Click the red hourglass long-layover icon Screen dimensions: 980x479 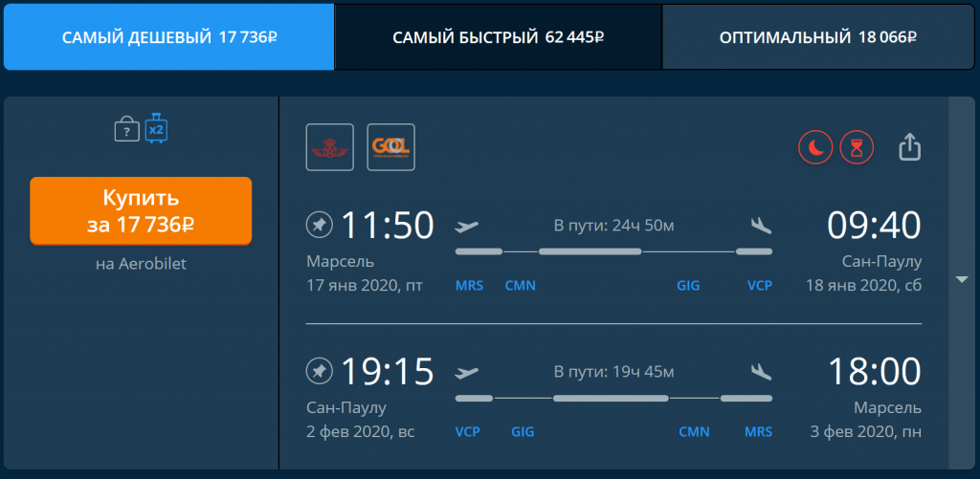tap(857, 147)
